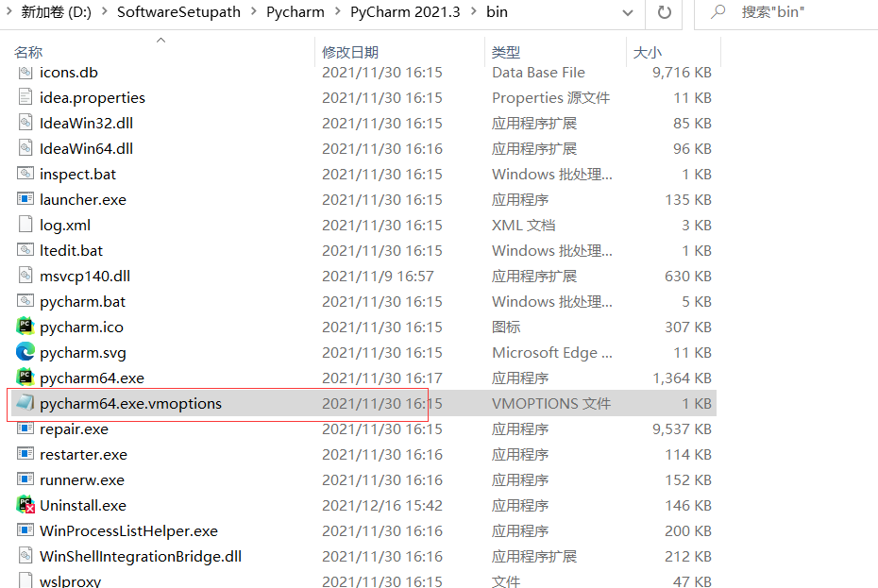878x588 pixels.
Task: Select the pycharm.bat batch file icon
Action: (x=25, y=301)
